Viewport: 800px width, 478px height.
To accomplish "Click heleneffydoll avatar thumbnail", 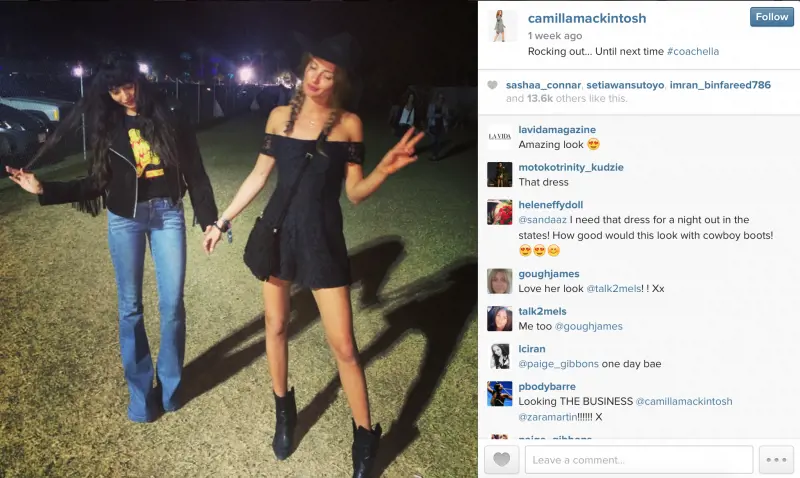I will (499, 212).
